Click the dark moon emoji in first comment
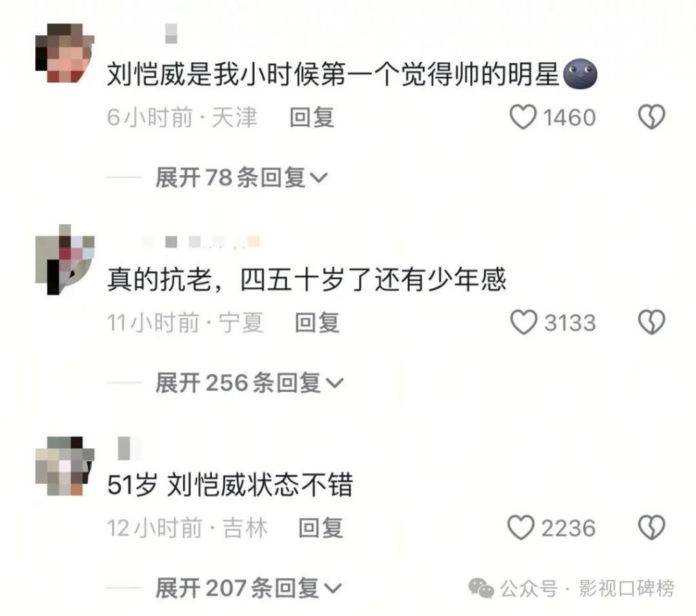Image resolution: width=696 pixels, height=616 pixels. click(580, 73)
